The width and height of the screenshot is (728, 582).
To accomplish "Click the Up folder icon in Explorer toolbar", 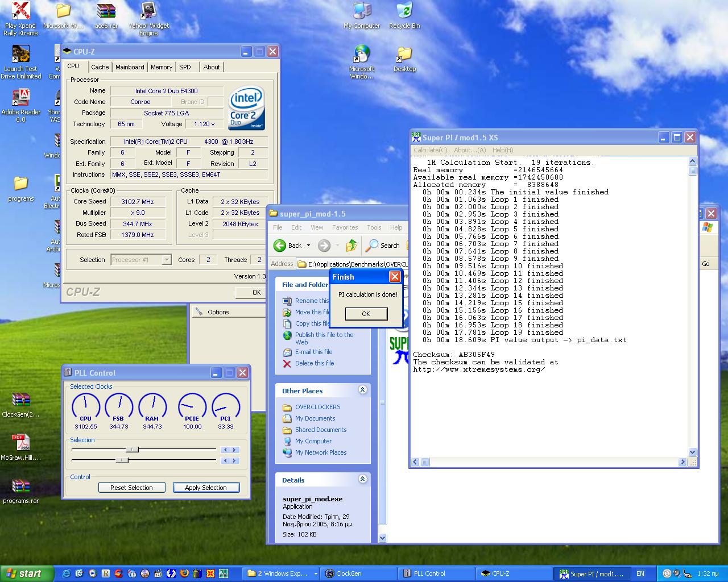I will pyautogui.click(x=351, y=246).
